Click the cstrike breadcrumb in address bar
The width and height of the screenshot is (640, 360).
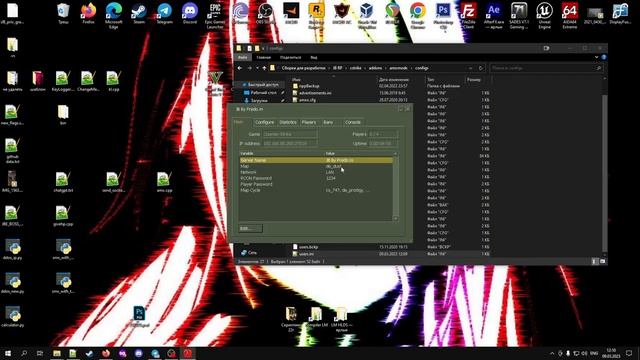(x=356, y=68)
